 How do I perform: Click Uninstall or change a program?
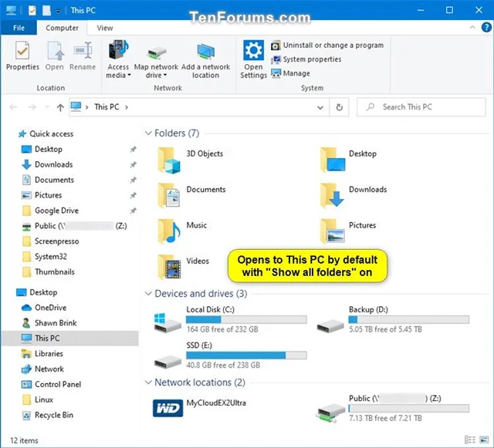click(x=327, y=45)
